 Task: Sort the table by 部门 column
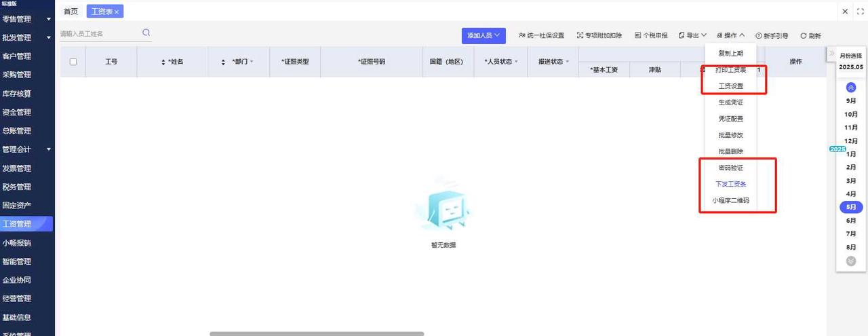pos(224,62)
